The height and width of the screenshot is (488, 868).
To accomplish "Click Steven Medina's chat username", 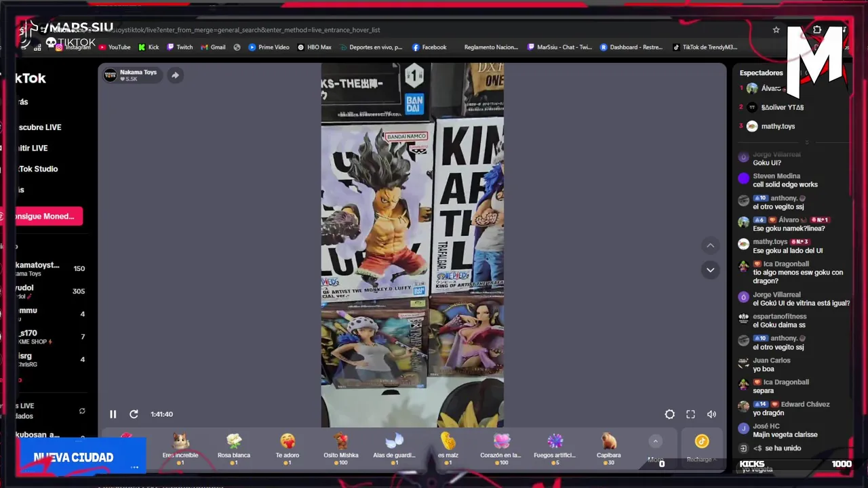I will pos(776,176).
